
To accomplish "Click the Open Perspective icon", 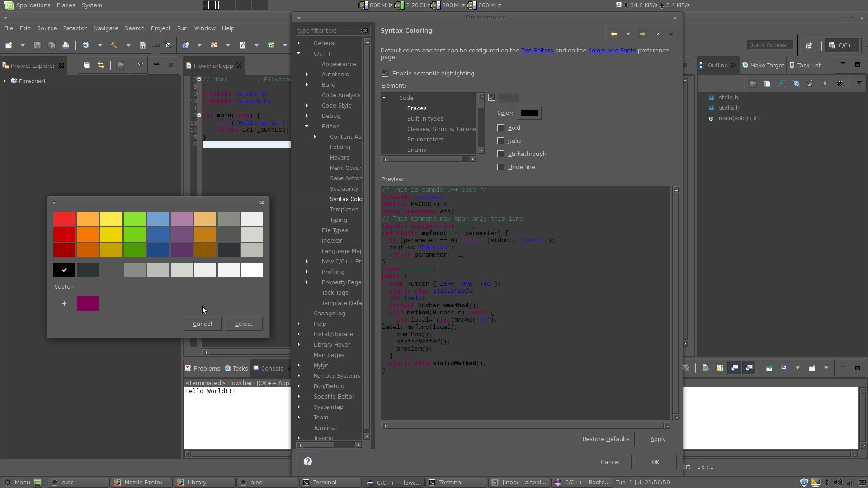I will pos(809,45).
